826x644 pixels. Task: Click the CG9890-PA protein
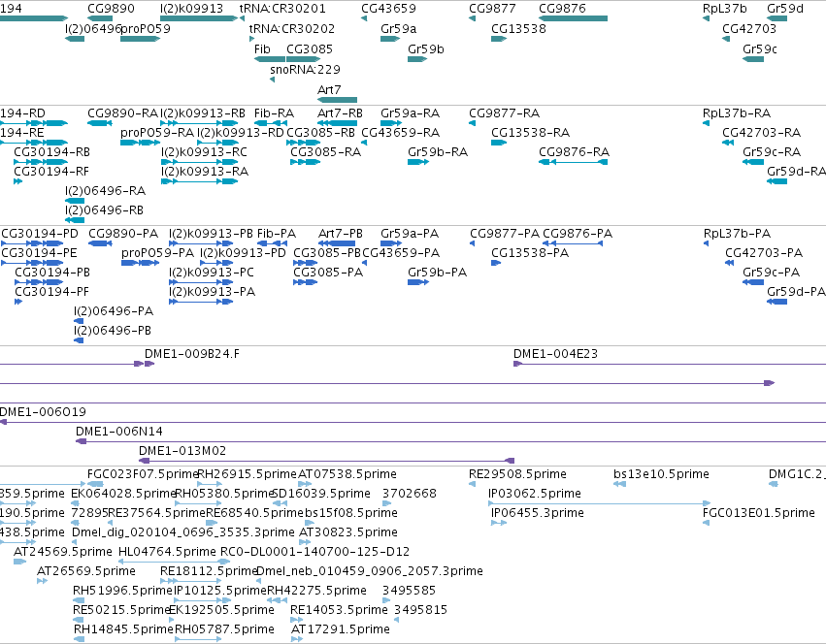[100, 243]
